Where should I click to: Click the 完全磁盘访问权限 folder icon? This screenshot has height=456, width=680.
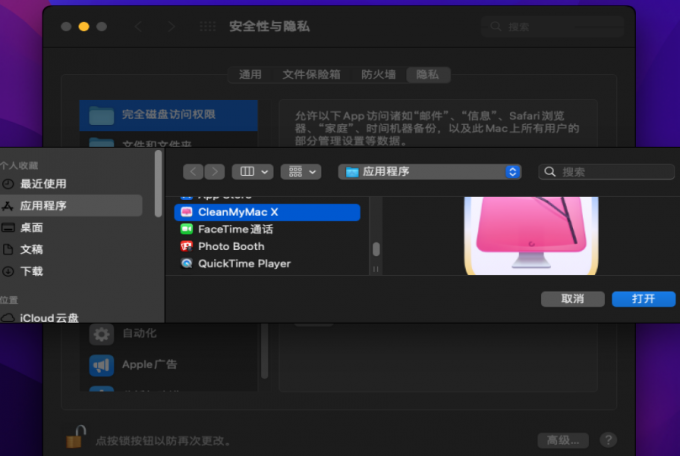[101, 115]
